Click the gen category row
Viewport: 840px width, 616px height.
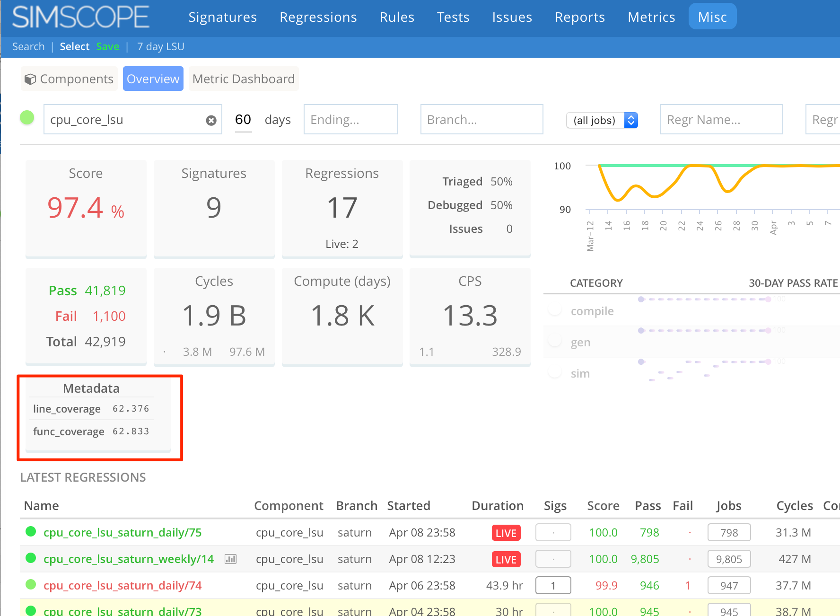click(691, 342)
